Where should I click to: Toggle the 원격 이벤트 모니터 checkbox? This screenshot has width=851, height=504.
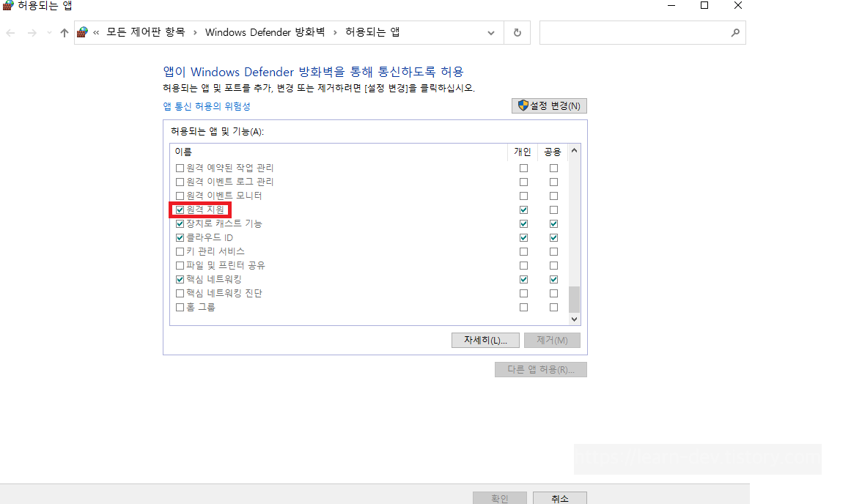pos(180,196)
